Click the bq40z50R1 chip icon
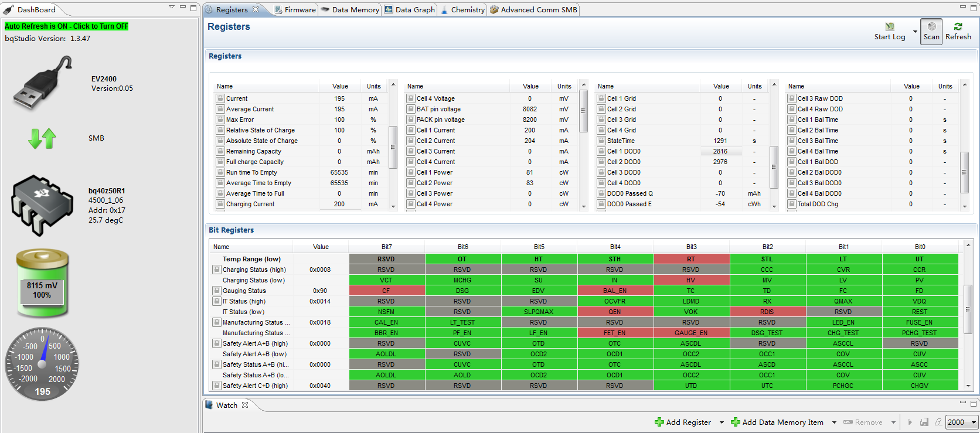The height and width of the screenshot is (433, 980). click(42, 205)
